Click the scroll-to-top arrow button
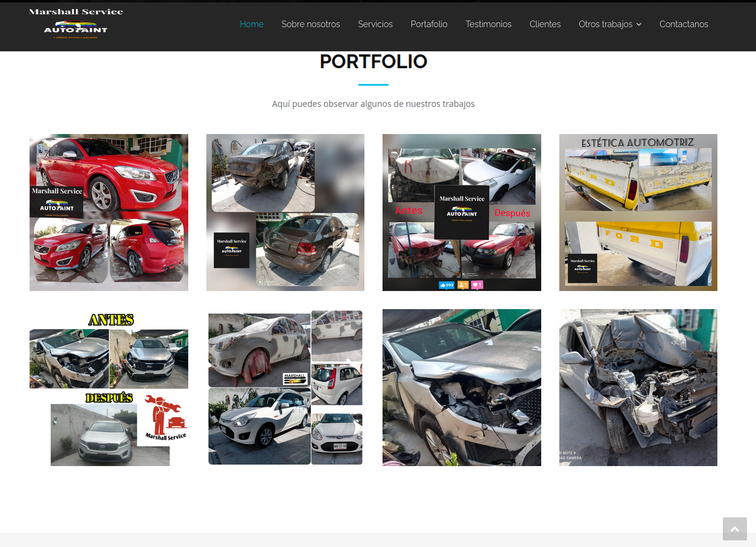 [735, 529]
